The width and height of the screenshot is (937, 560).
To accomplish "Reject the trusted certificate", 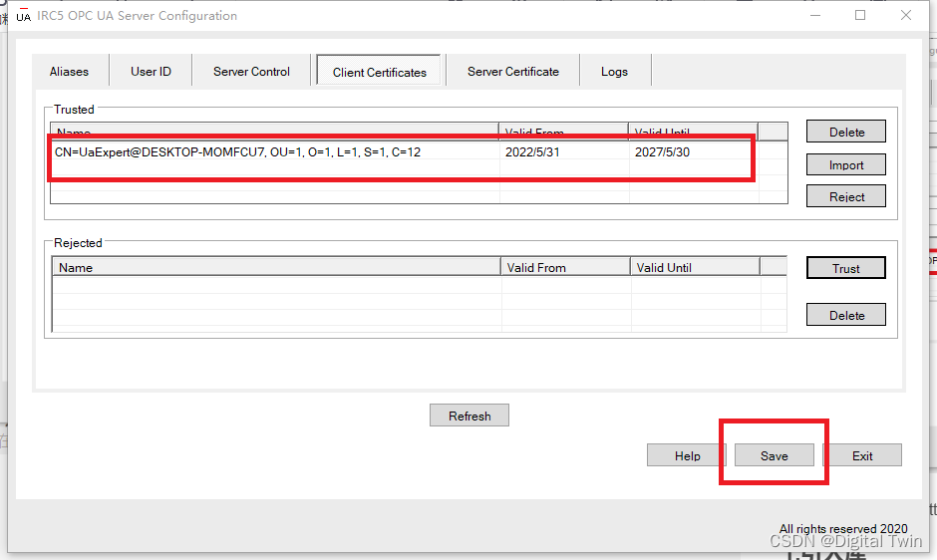I will 846,196.
